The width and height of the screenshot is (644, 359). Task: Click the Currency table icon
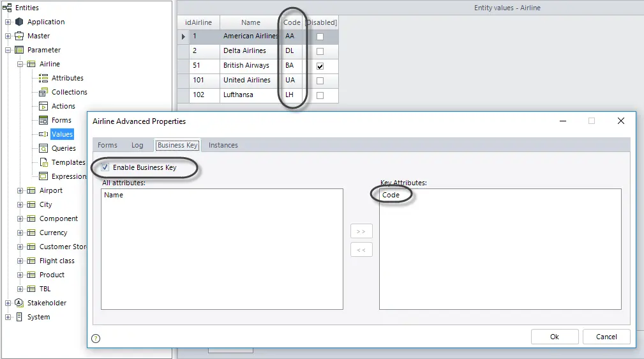[31, 233]
